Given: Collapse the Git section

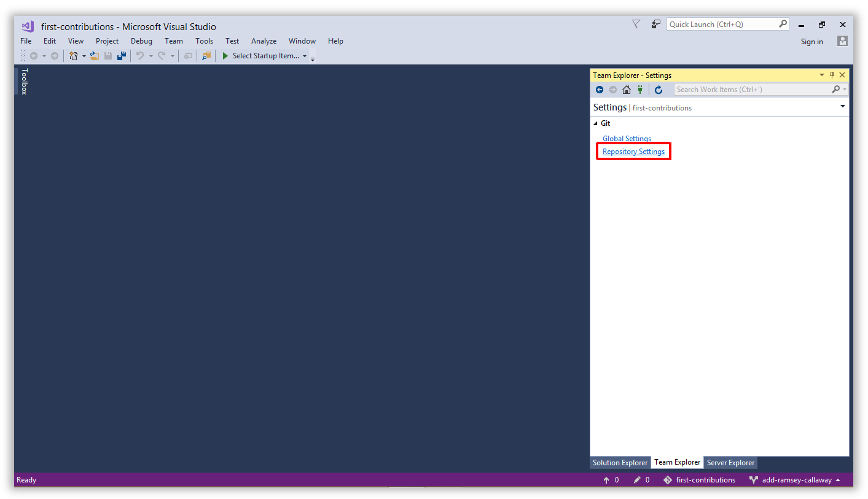Looking at the screenshot, I should coord(595,123).
